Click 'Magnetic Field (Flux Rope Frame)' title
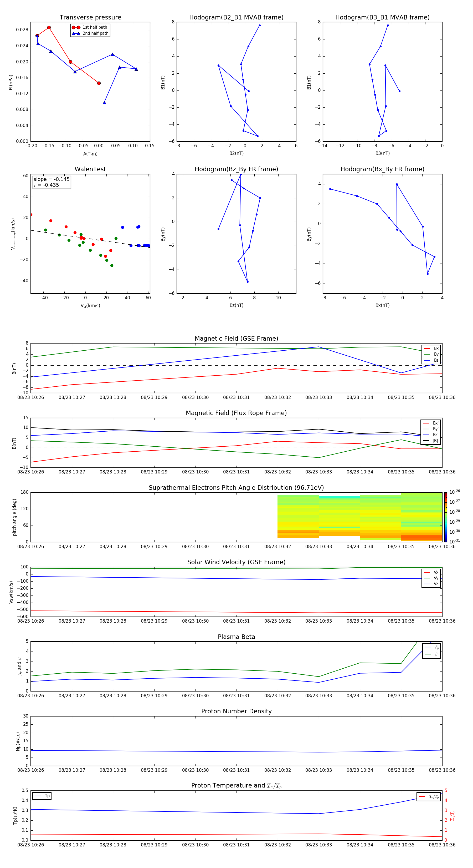The height and width of the screenshot is (868, 473). [x=236, y=413]
